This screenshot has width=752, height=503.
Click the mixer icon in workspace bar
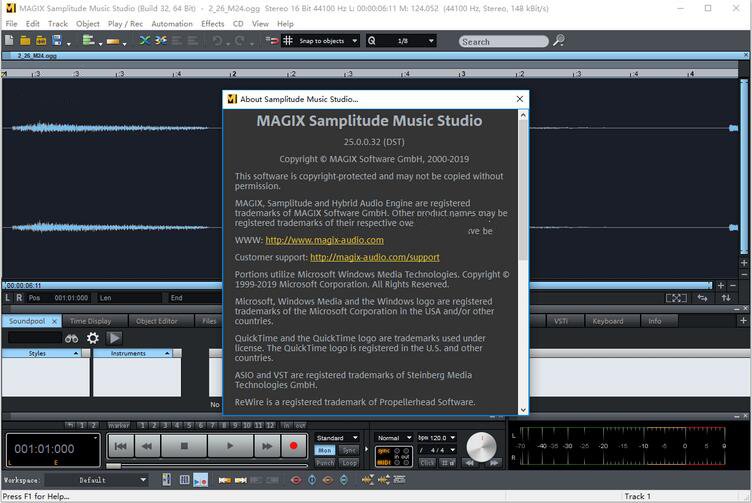pos(166,480)
